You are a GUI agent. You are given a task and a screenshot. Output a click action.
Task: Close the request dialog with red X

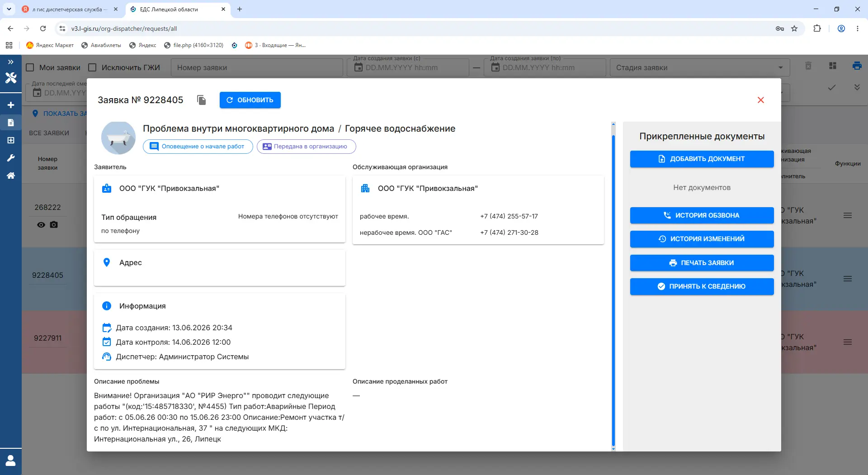coord(761,100)
